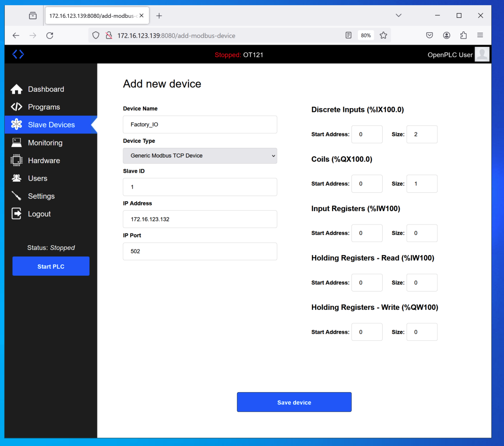Image resolution: width=504 pixels, height=446 pixels.
Task: Open the Hardware page
Action: 44,161
